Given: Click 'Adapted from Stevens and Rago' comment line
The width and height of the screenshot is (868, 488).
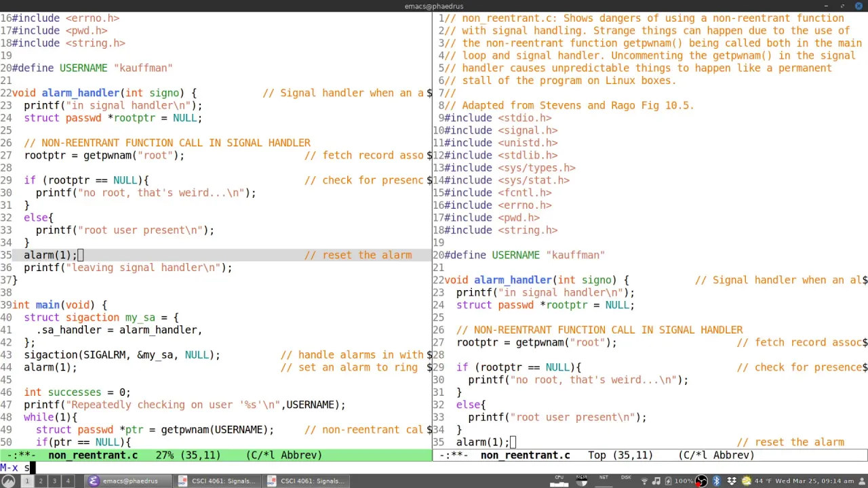Looking at the screenshot, I should 569,105.
